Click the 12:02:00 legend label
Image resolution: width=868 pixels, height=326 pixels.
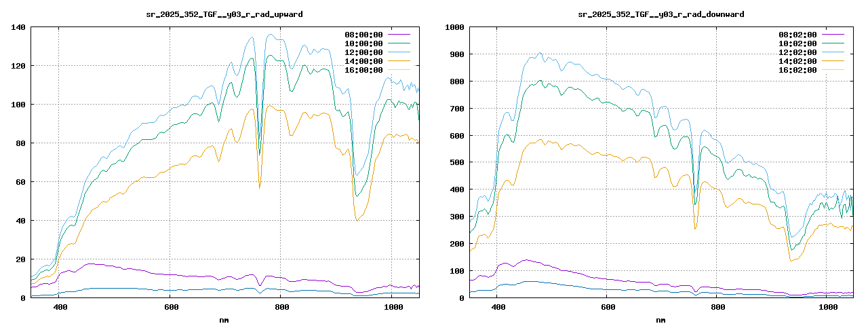797,52
